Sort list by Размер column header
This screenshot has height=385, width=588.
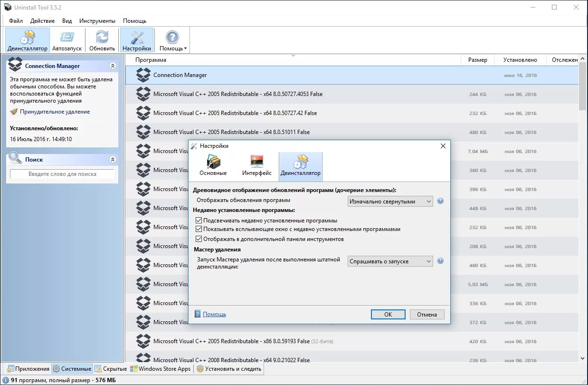(x=477, y=60)
